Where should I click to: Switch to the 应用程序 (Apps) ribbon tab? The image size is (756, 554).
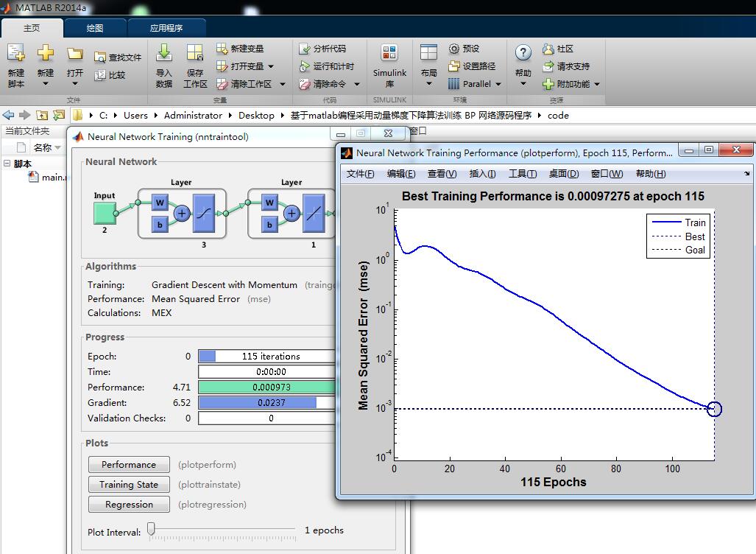click(166, 28)
